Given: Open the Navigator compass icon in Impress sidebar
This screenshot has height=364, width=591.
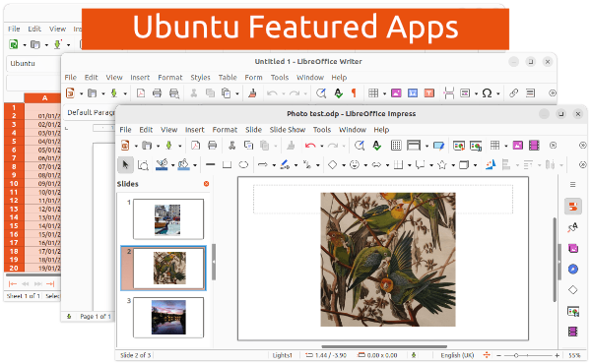Looking at the screenshot, I should pyautogui.click(x=573, y=269).
